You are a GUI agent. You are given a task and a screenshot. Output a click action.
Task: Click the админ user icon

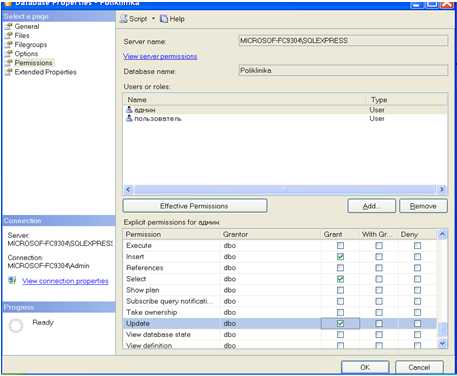coord(129,109)
